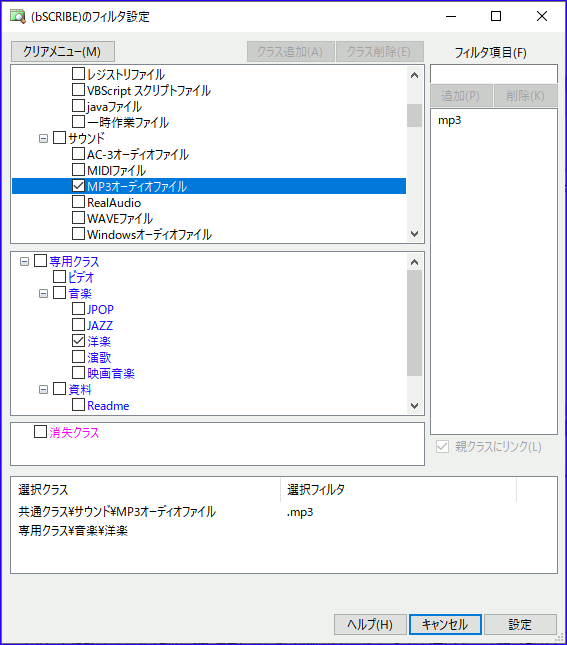The height and width of the screenshot is (645, 567).
Task: Check the 演歌 checkbox
Action: (x=78, y=357)
